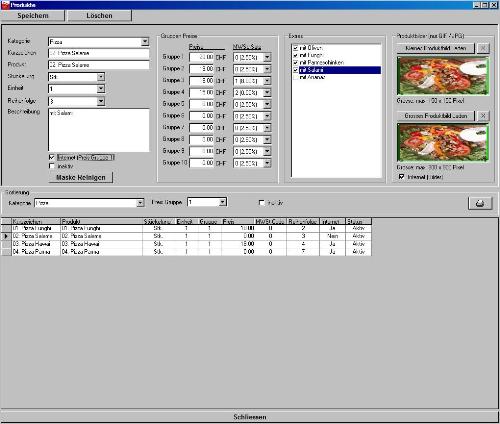
Task: Open the Reihenfolge dropdown
Action: pos(101,101)
